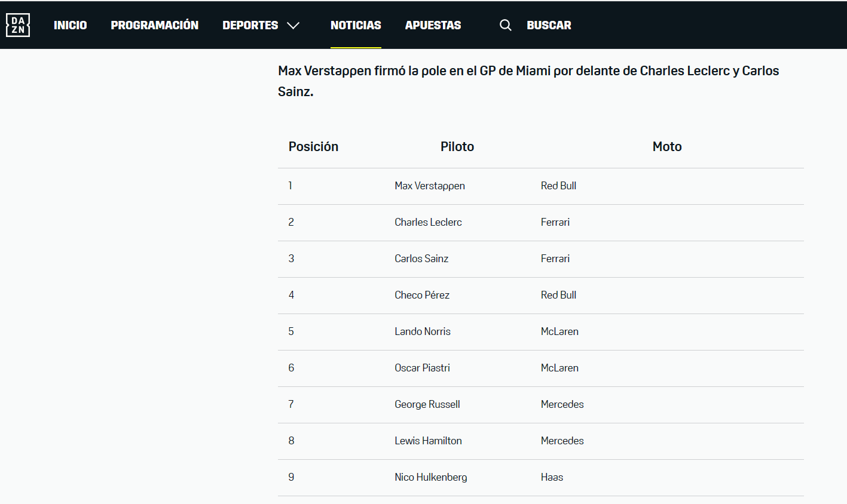Click position number 4 cell
Screen dimensions: 847x504
(291, 295)
